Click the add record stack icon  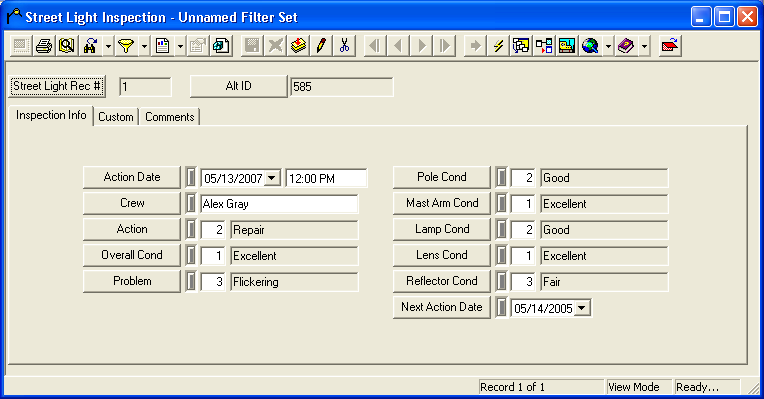tap(298, 46)
